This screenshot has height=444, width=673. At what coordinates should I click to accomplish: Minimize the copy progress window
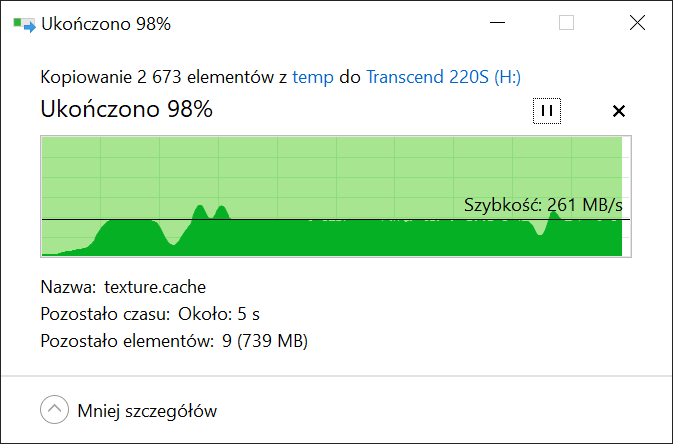[x=497, y=23]
